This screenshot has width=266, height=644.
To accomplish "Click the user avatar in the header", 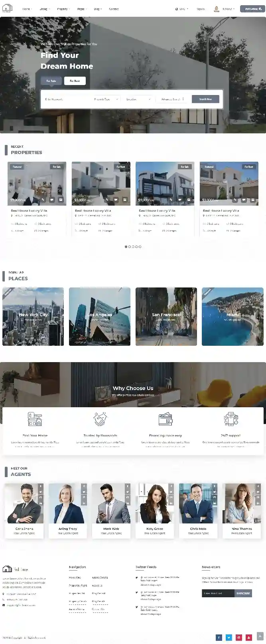I will click(x=217, y=9).
